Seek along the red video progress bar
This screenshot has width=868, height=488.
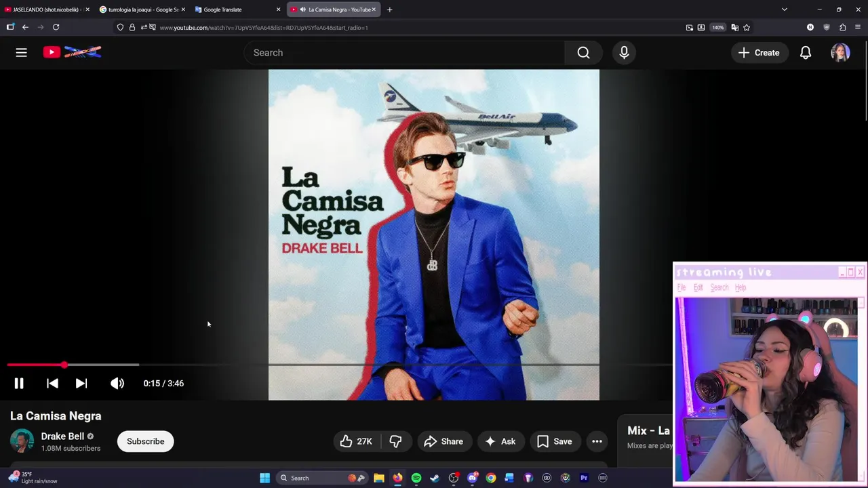coord(339,365)
